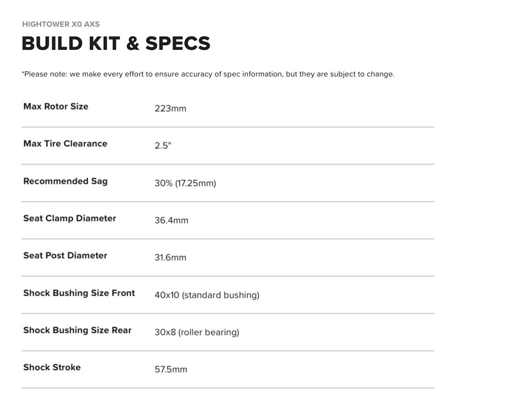The width and height of the screenshot is (532, 399).
Task: Select the Max Rotor Size label
Action: 56,107
